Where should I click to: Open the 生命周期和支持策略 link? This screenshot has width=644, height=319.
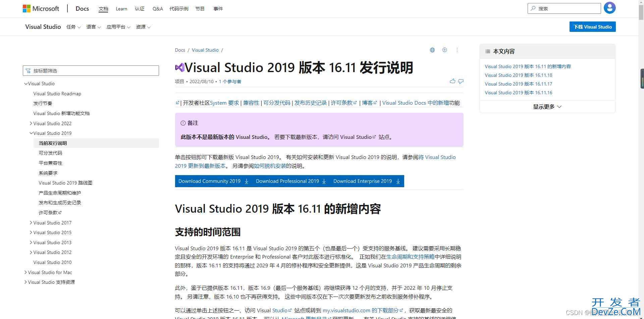[x=410, y=257]
